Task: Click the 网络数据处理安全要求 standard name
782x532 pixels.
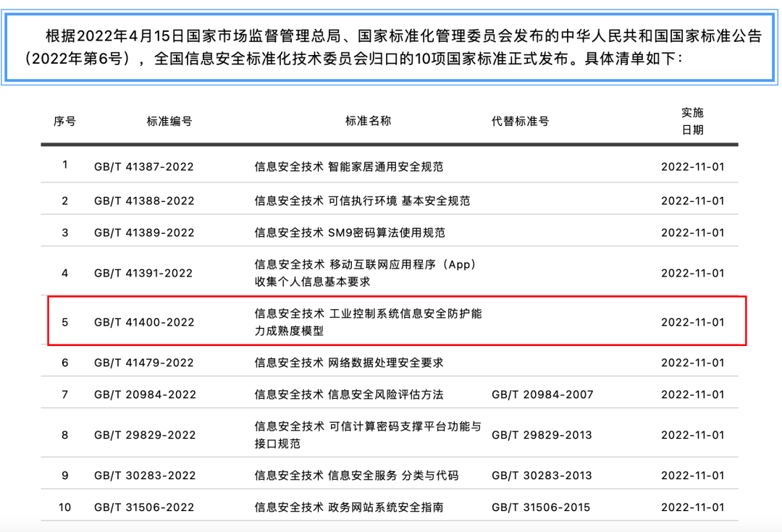Action: click(x=348, y=363)
